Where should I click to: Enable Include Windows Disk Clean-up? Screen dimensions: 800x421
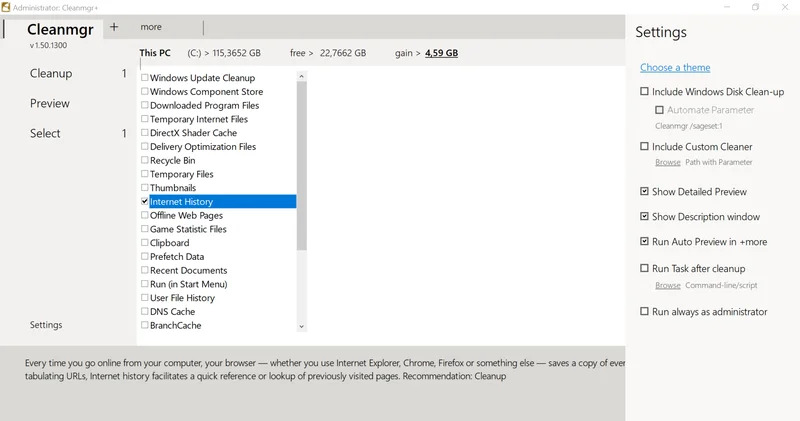coord(644,92)
